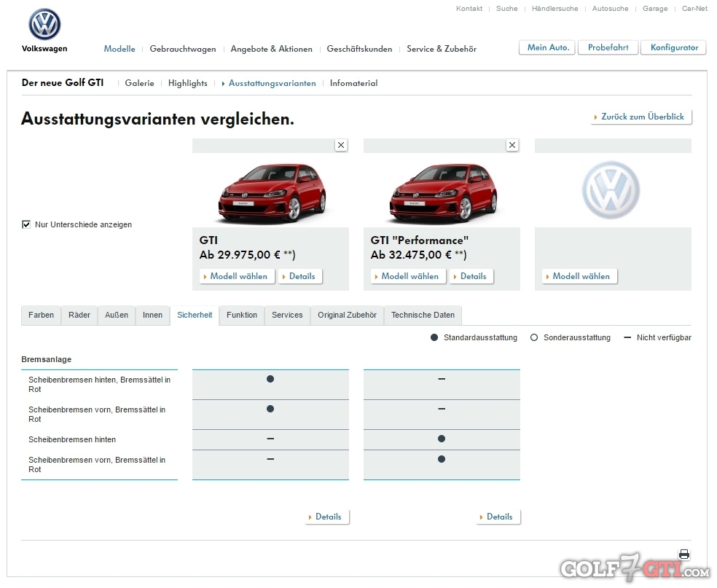The image size is (717, 588).
Task: Click the Mein Auto. button
Action: click(x=547, y=47)
